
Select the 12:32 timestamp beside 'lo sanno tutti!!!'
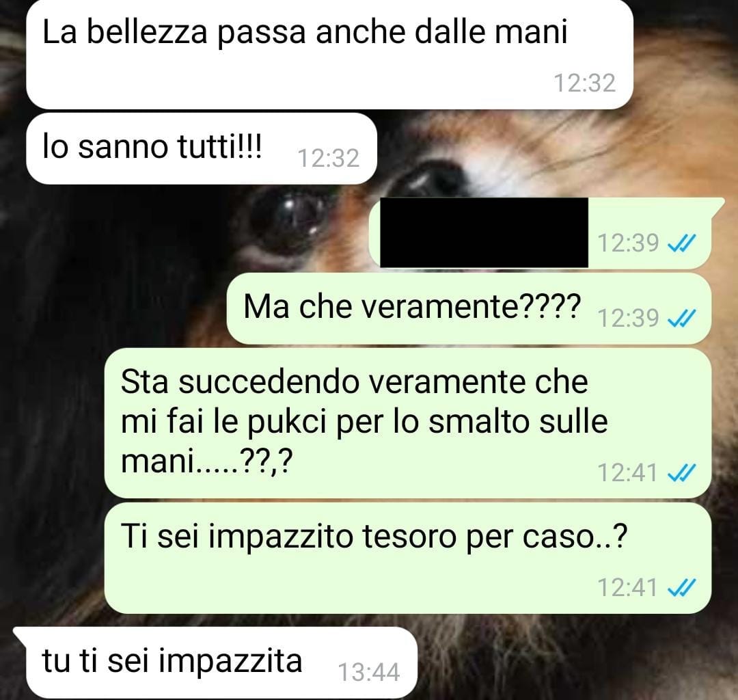[329, 158]
